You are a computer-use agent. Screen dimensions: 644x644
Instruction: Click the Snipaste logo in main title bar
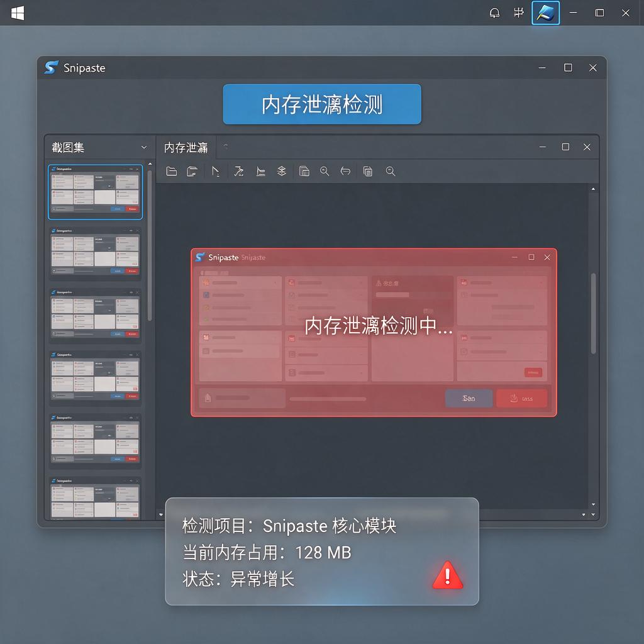(x=52, y=67)
